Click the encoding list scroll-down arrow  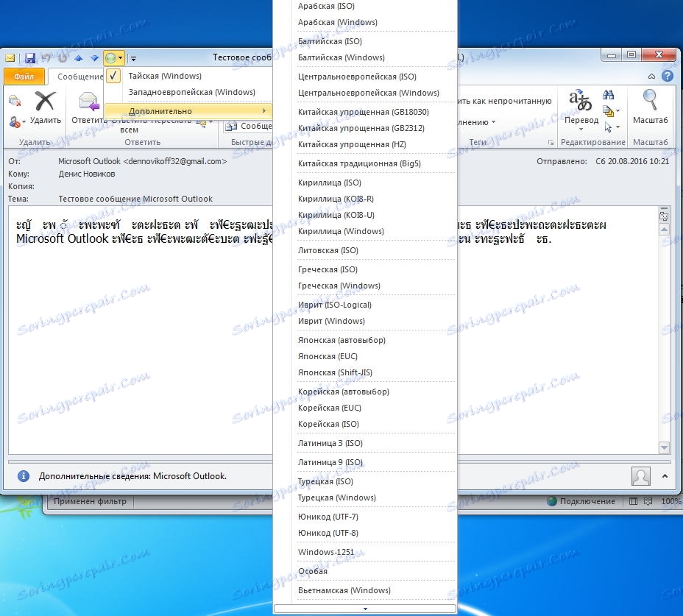tap(365, 609)
